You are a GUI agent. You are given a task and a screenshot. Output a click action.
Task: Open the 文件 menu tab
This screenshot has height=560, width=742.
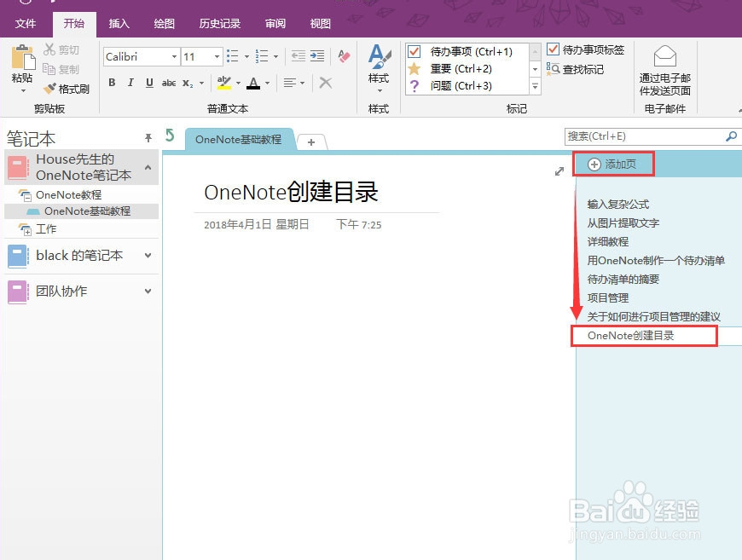coord(26,23)
